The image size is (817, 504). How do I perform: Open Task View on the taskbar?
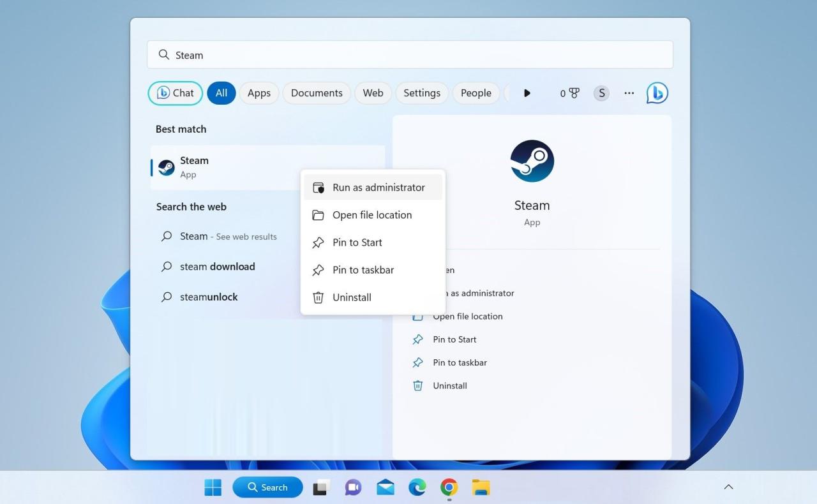click(322, 487)
